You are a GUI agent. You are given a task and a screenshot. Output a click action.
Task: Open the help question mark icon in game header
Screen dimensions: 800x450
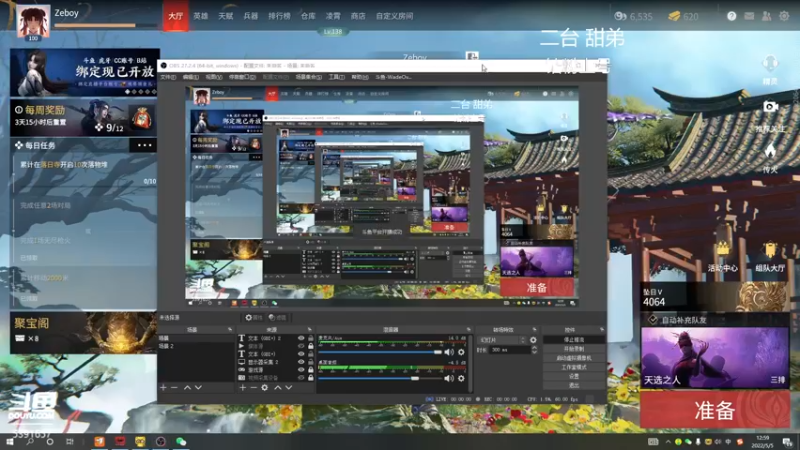click(731, 16)
